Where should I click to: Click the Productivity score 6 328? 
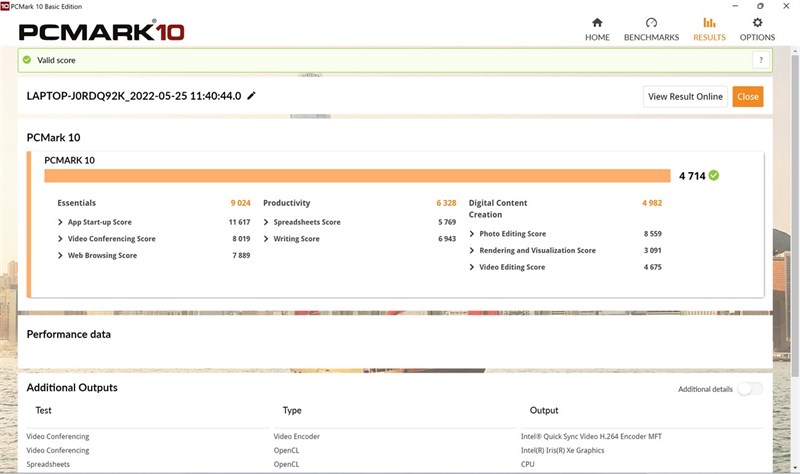tap(446, 203)
